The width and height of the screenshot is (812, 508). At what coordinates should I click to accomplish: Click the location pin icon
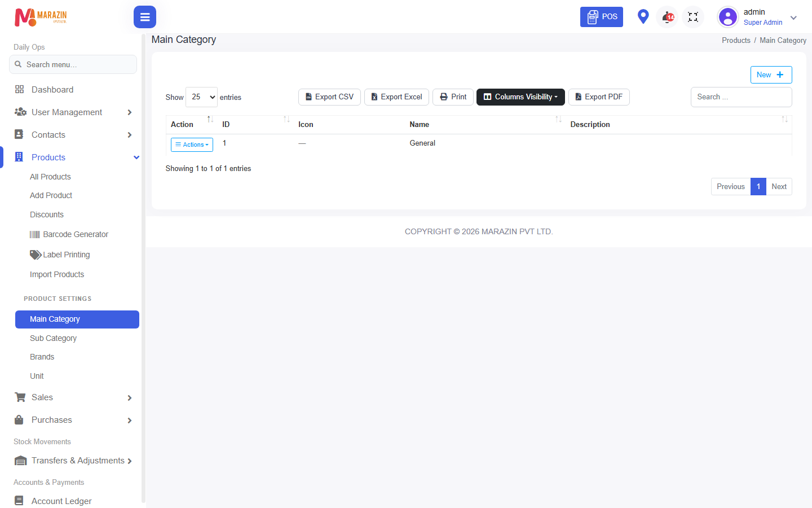click(x=643, y=17)
